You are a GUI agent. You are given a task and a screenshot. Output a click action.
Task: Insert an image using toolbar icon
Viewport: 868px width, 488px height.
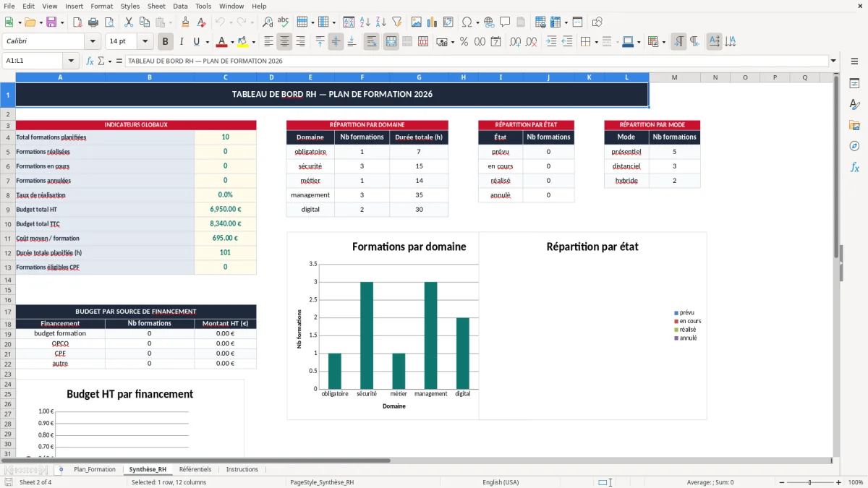tap(417, 22)
